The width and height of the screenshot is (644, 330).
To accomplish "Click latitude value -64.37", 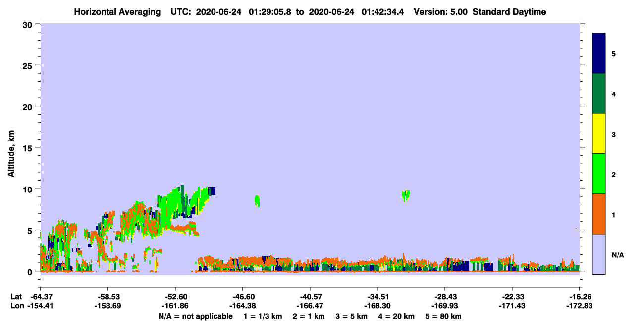I will pyautogui.click(x=41, y=296).
